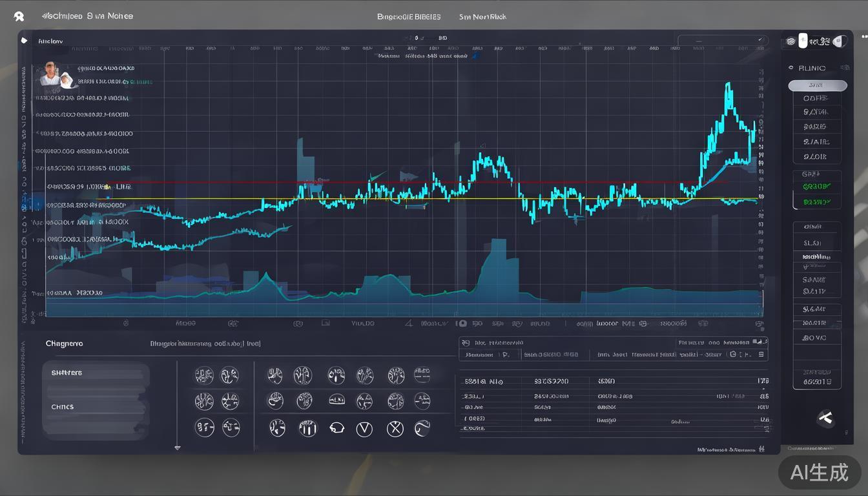Toggle the white switch in top-right toolbar

(x=803, y=41)
